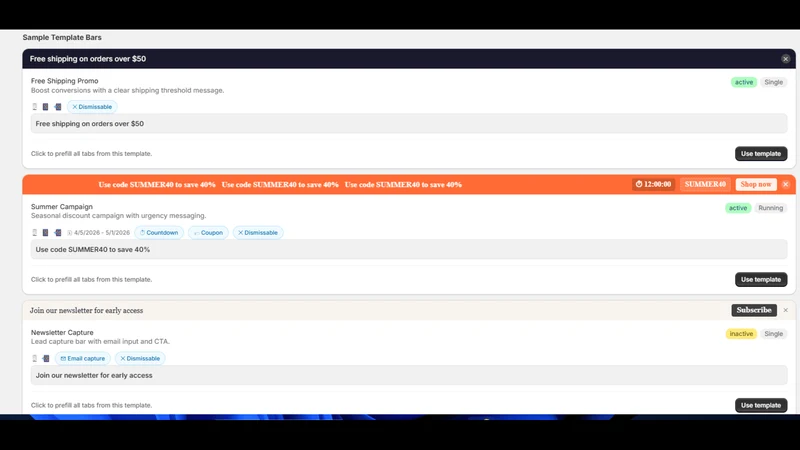
Task: Click the Running badge on Summer Campaign
Action: [x=770, y=208]
